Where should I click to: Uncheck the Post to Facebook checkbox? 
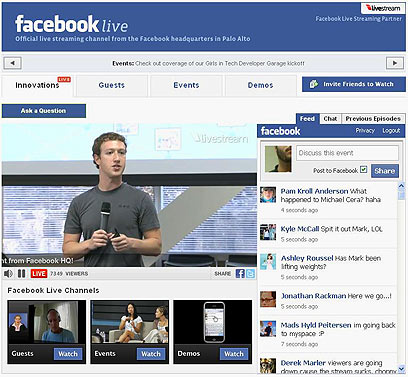364,170
